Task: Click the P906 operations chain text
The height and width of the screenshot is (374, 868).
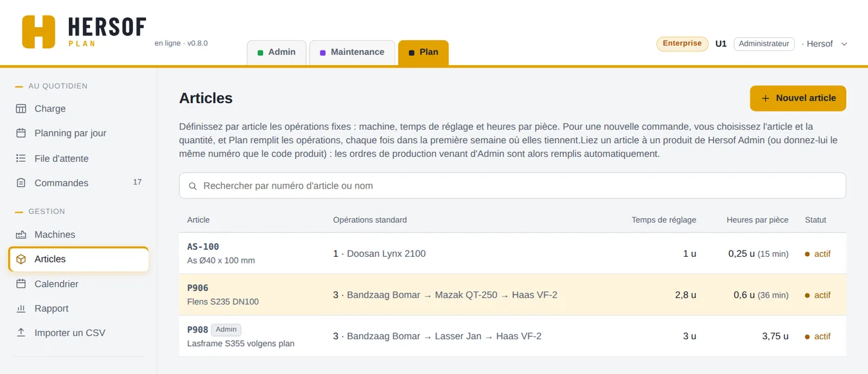Action: [x=445, y=295]
